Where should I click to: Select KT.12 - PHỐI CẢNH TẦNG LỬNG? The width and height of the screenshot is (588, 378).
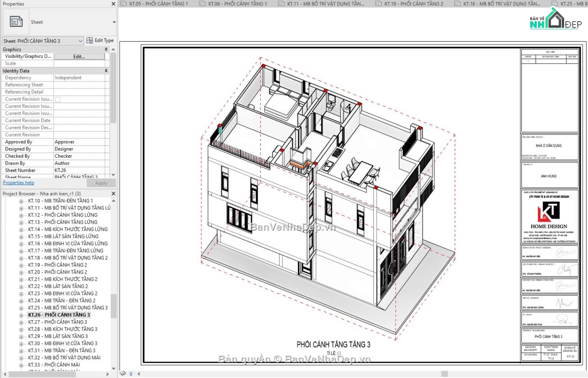62,215
